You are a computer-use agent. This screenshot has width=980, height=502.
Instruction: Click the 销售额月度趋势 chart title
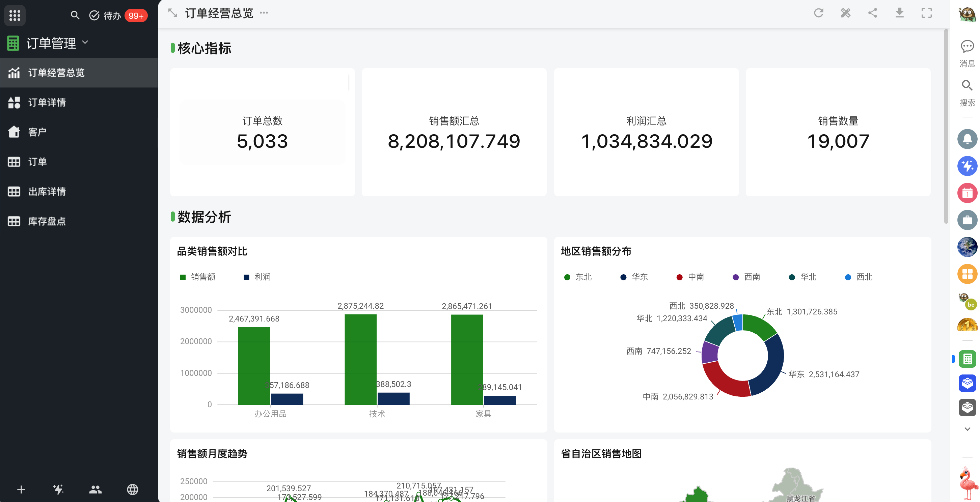[212, 454]
